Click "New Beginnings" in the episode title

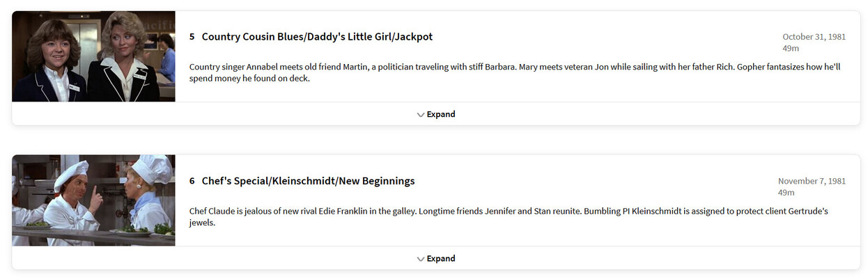click(377, 181)
